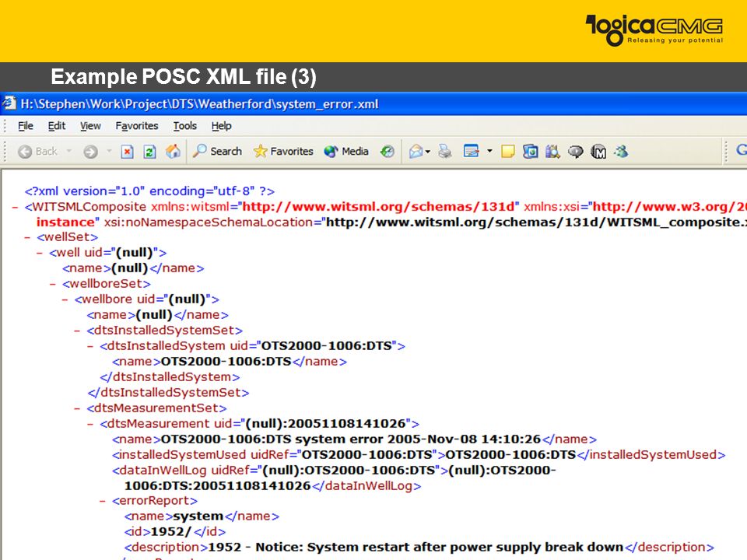The height and width of the screenshot is (560, 747).
Task: Collapse the wellbore uid node
Action: click(65, 299)
